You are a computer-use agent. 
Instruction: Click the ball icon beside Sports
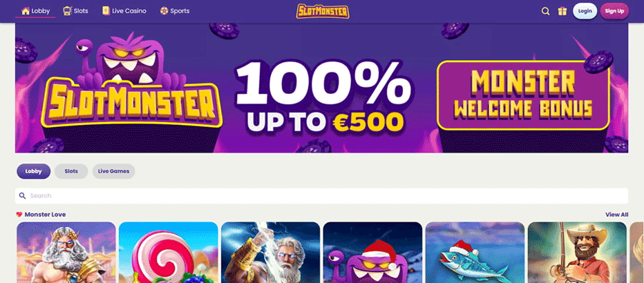(x=164, y=11)
